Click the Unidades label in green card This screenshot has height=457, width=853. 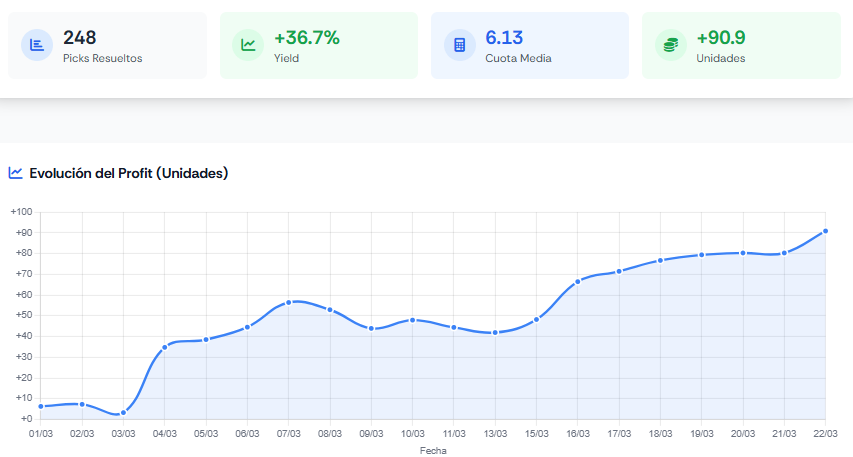point(720,58)
